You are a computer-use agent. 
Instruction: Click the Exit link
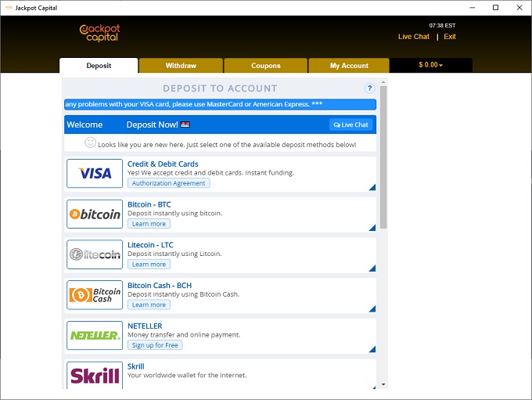[x=450, y=37]
